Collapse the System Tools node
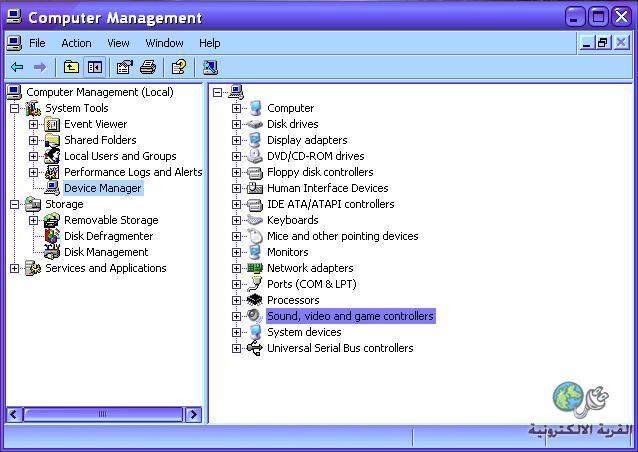 tap(15, 108)
